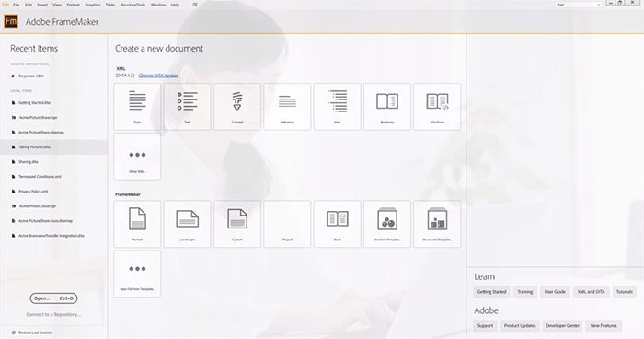Open the Help menu
This screenshot has width=644, height=339.
[175, 5]
